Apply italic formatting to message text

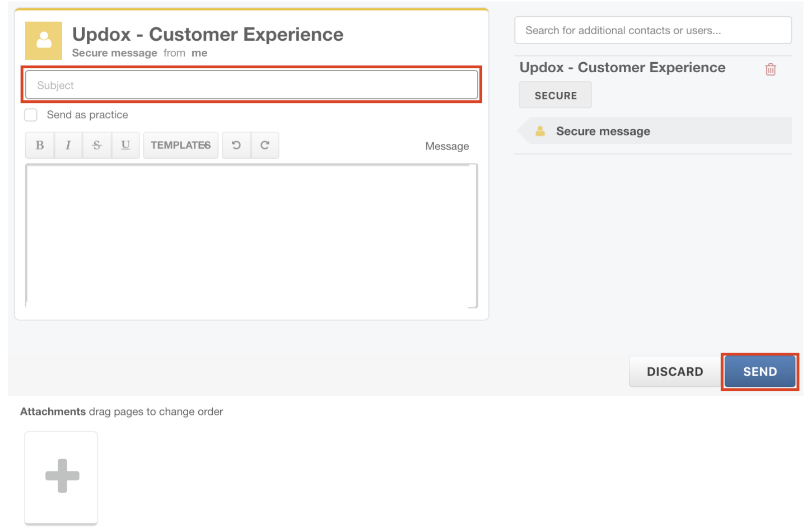coord(68,146)
